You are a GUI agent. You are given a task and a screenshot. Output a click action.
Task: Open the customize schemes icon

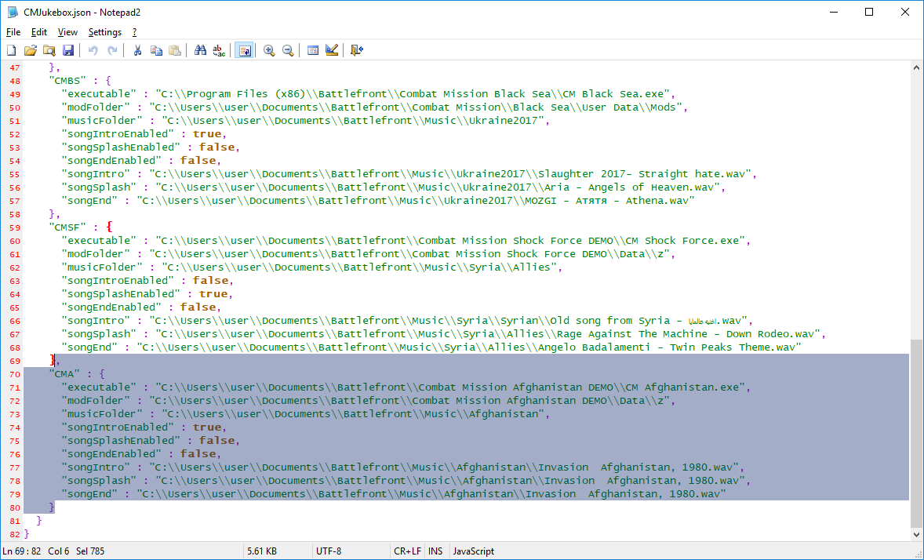click(332, 51)
